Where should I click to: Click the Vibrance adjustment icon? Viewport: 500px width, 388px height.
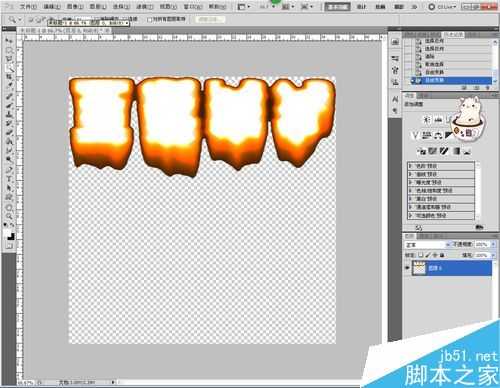click(x=415, y=135)
